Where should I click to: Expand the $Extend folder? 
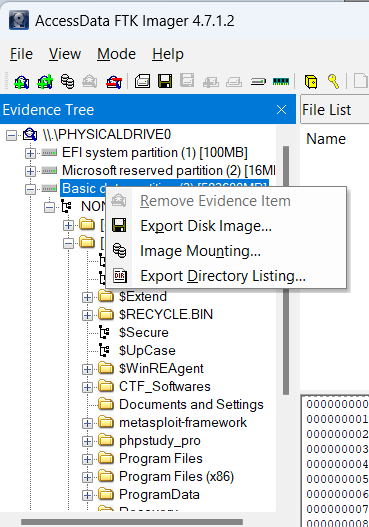click(x=87, y=297)
